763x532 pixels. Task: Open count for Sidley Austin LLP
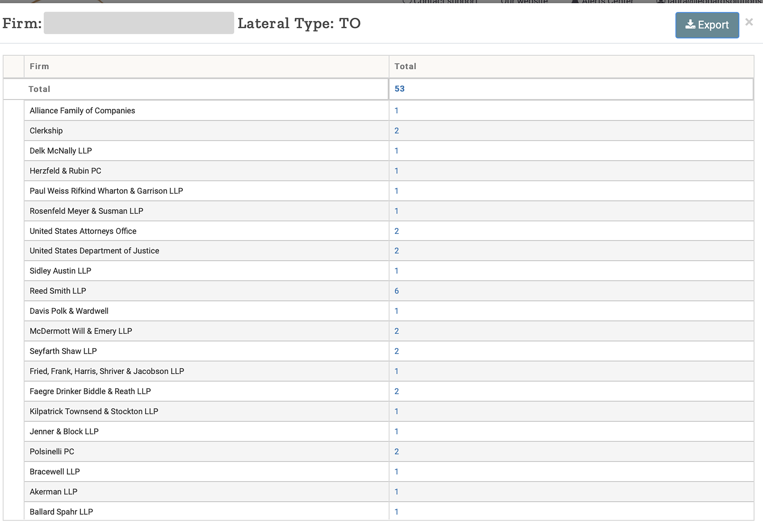(397, 271)
